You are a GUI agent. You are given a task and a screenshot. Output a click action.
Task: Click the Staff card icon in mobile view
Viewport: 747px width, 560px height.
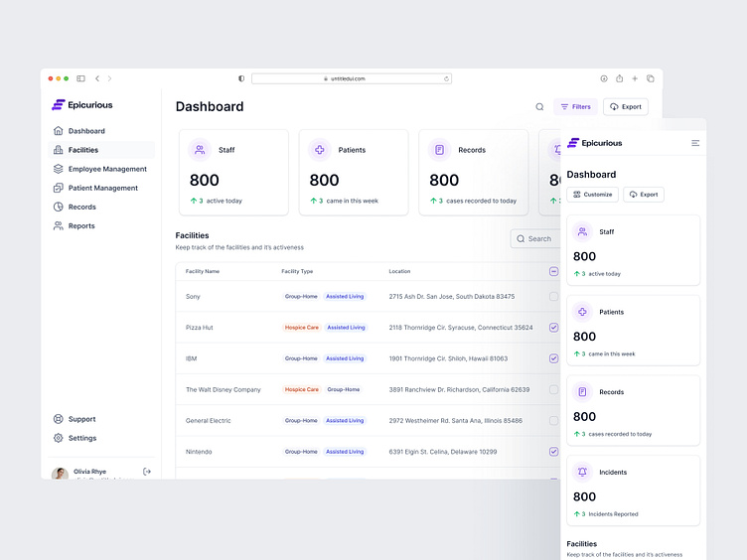coord(582,232)
